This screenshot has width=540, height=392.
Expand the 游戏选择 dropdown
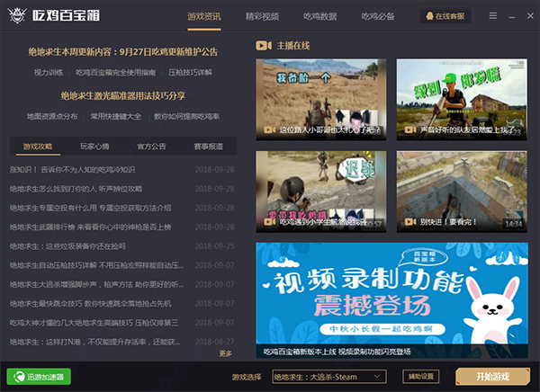[x=329, y=377]
